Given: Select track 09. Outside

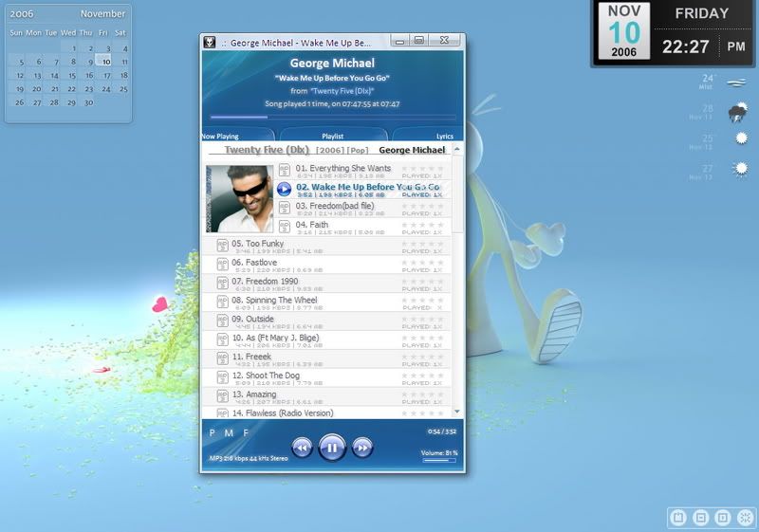Looking at the screenshot, I should [x=252, y=319].
